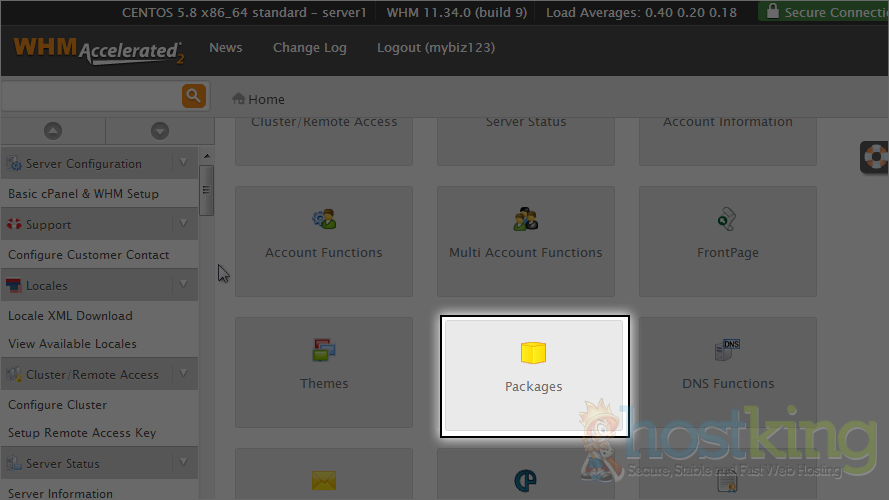Click the orange search magnifier button

coord(193,96)
